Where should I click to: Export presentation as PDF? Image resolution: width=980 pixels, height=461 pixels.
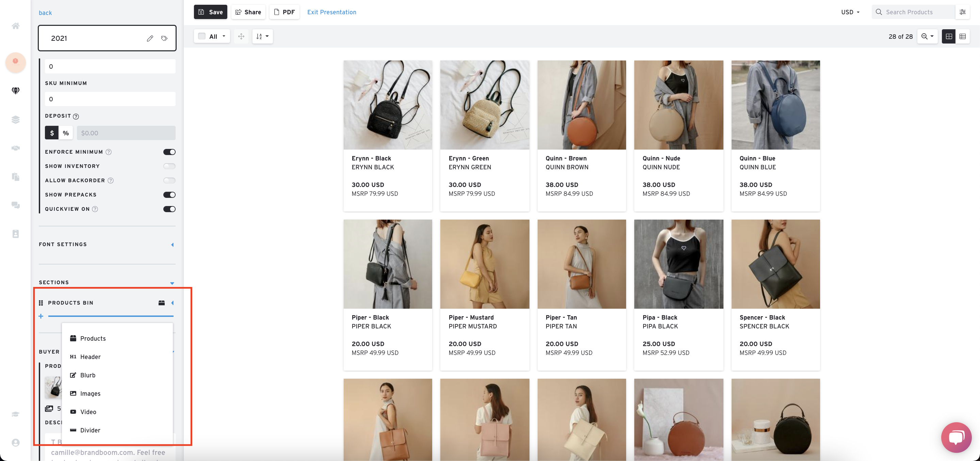click(x=284, y=12)
